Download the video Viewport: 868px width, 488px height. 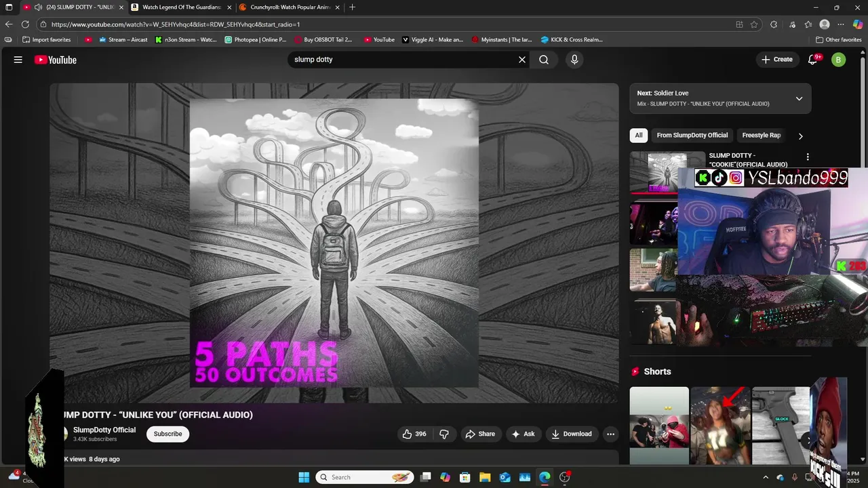point(572,434)
